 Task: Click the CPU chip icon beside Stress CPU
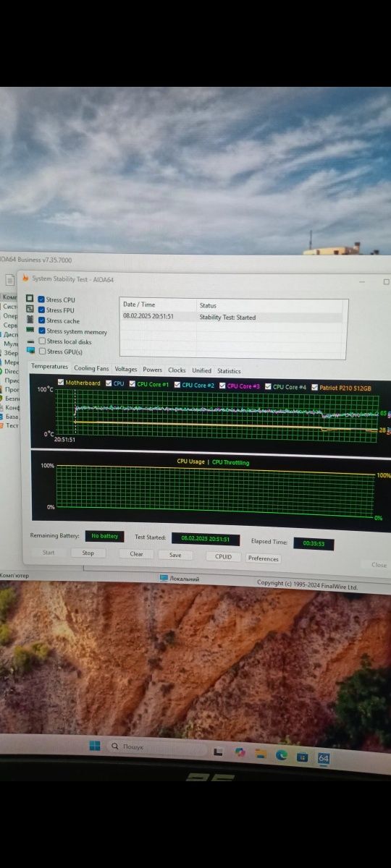[x=30, y=299]
